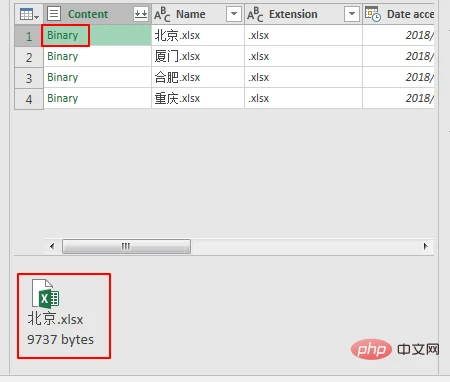Screen dimensions: 450x382
Task: Select row number 4 header
Action: pyautogui.click(x=29, y=99)
